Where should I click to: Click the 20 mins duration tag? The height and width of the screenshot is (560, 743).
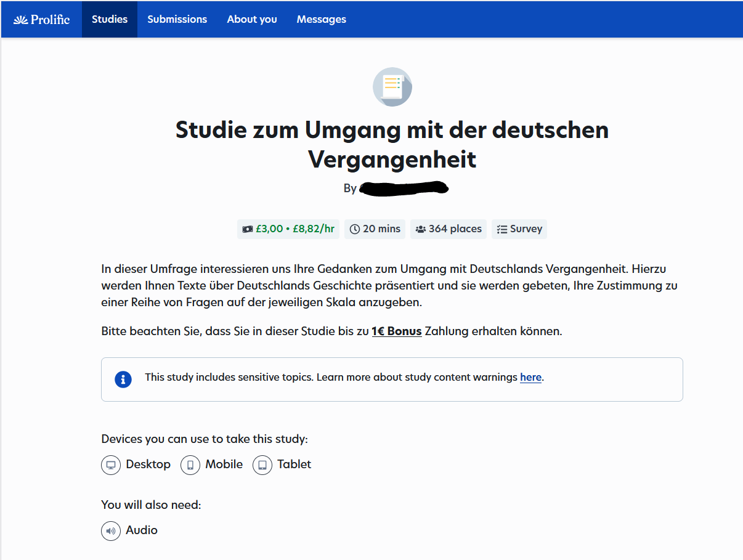375,229
